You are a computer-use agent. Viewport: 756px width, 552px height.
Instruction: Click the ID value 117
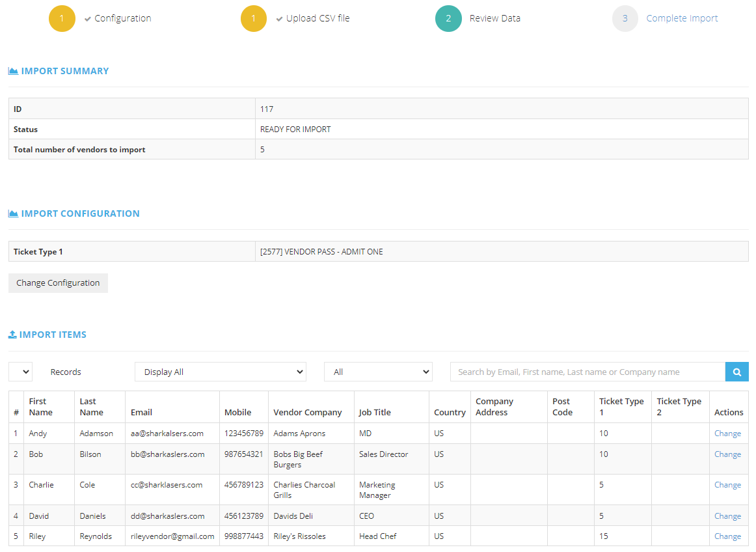click(x=267, y=109)
